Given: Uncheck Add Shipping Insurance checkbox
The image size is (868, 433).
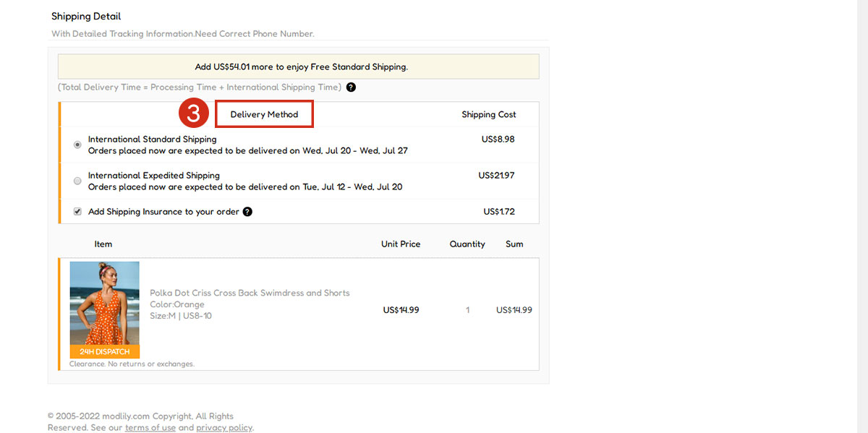Looking at the screenshot, I should pos(77,212).
